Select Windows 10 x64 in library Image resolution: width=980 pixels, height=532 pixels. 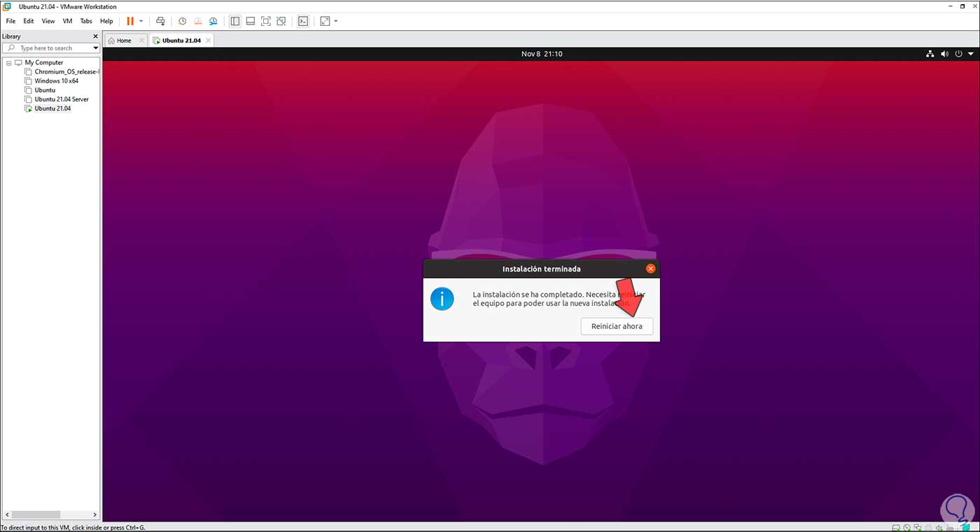(x=57, y=80)
